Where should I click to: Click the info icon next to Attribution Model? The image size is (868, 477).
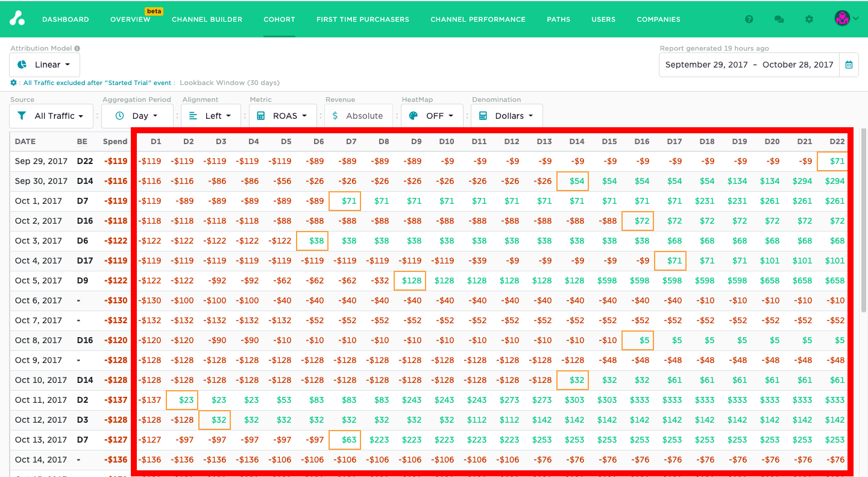point(77,48)
